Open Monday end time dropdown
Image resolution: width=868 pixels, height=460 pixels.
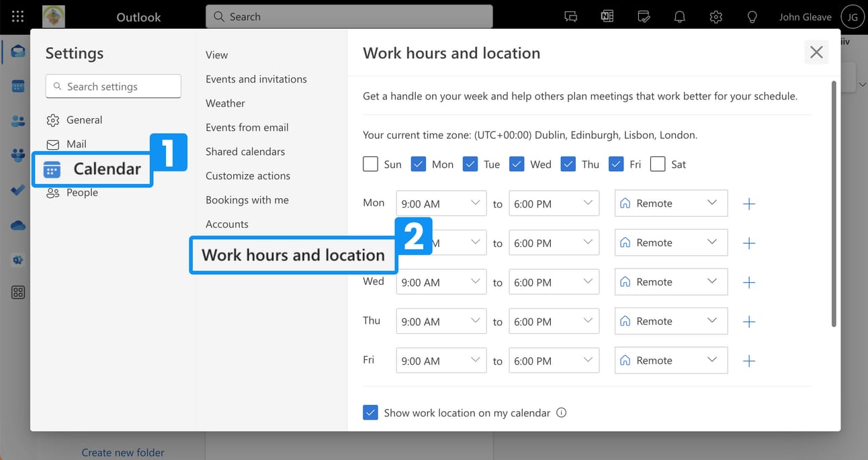(x=554, y=203)
